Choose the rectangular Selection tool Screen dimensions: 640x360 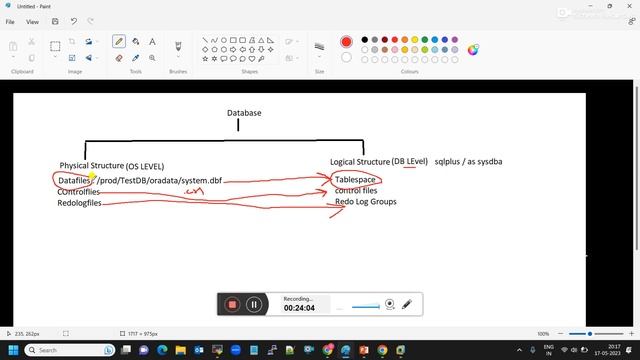[55, 46]
